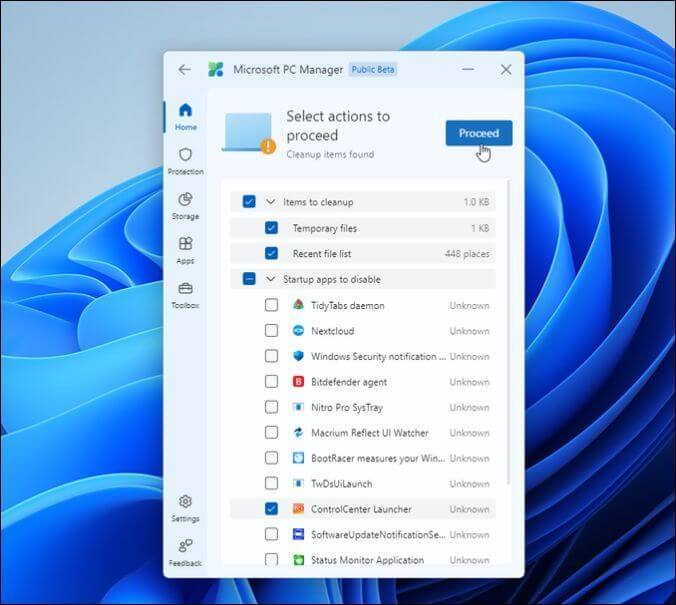
Task: Click the TwDsUiLaunch app icon
Action: point(298,483)
